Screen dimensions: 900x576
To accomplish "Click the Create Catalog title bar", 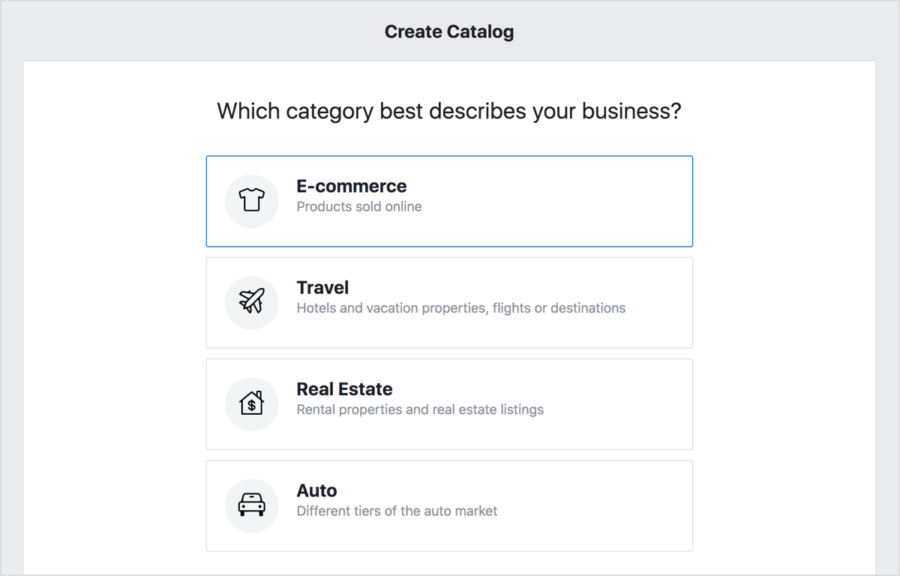I will pyautogui.click(x=449, y=31).
